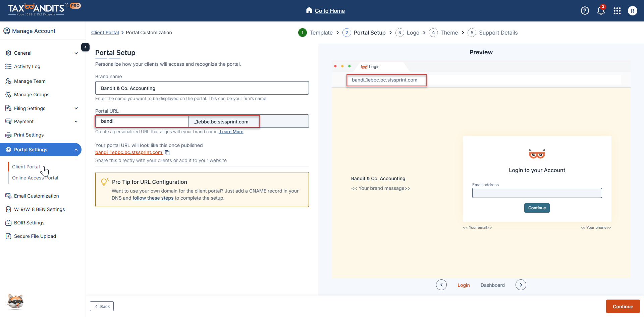Click the W-9/W-8 BEN Settings icon
Image resolution: width=644 pixels, height=317 pixels.
pyautogui.click(x=8, y=209)
